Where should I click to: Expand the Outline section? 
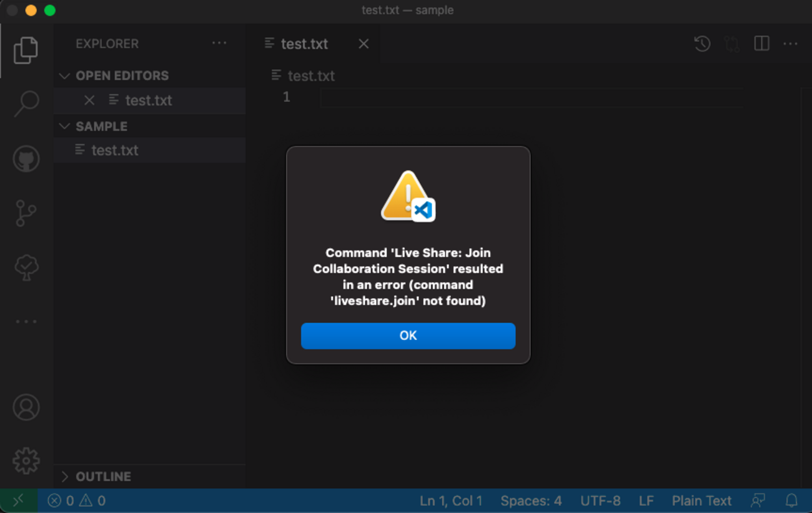pyautogui.click(x=64, y=477)
